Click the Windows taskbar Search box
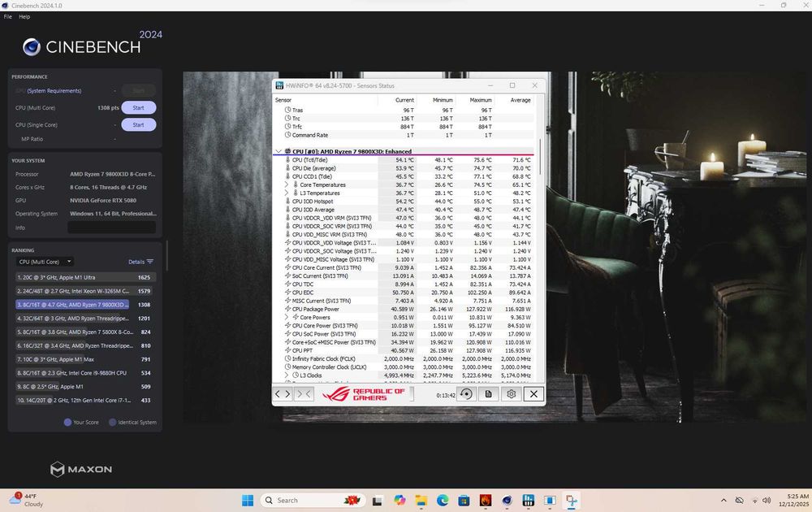The width and height of the screenshot is (812, 512). (x=313, y=500)
